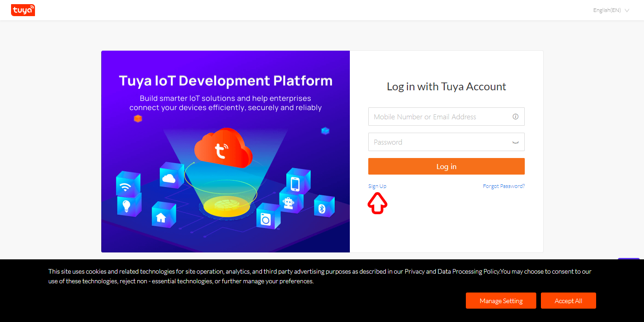This screenshot has width=644, height=322.
Task: Click the orange Tuya cloud logo illustration
Action: (x=224, y=150)
